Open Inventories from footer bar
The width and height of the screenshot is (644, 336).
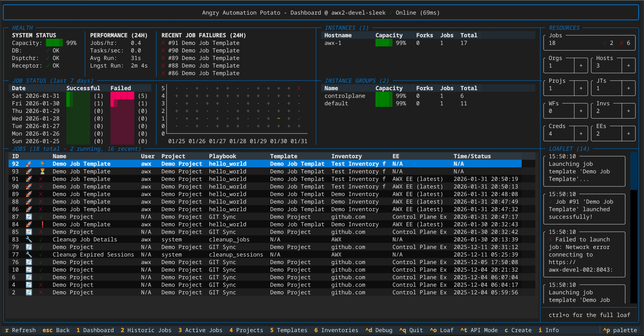[336, 330]
